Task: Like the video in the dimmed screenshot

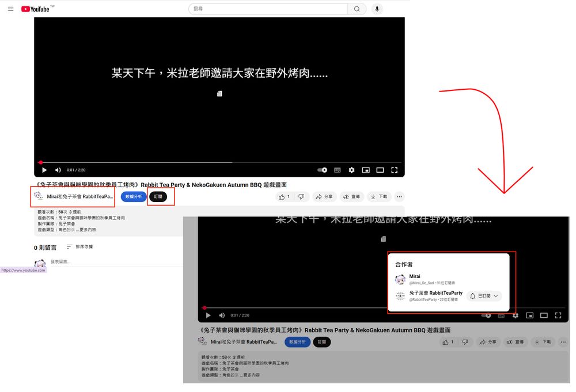Action: point(448,342)
